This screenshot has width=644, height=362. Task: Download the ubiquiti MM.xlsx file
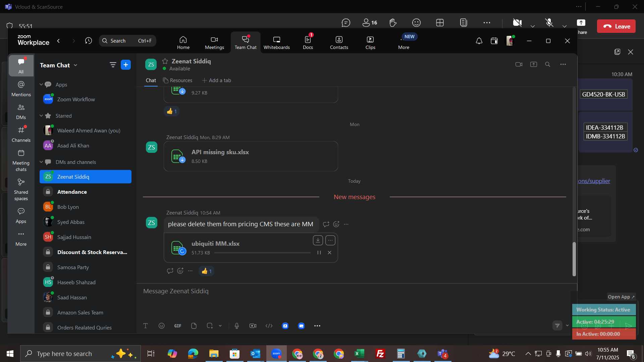pos(318,240)
